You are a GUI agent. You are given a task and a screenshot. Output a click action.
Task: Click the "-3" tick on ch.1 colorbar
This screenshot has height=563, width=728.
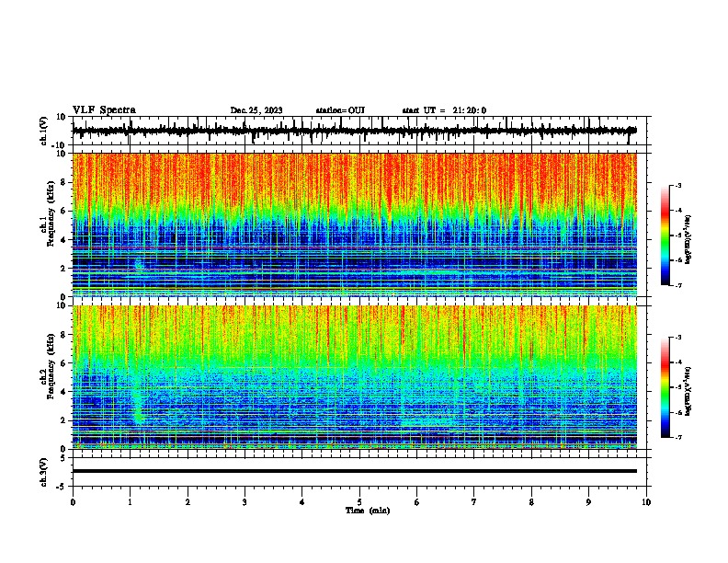pos(678,186)
